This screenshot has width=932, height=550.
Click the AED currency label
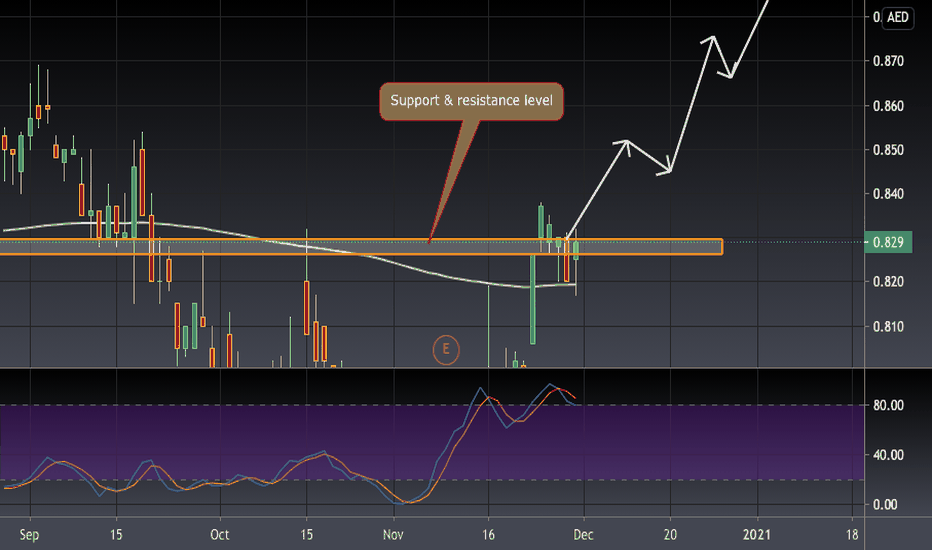pos(898,17)
